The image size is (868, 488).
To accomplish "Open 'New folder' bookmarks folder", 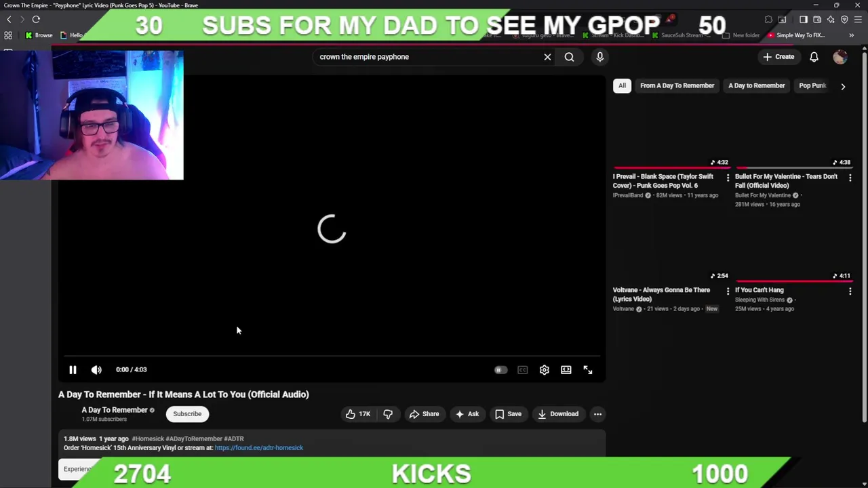I will [x=741, y=35].
